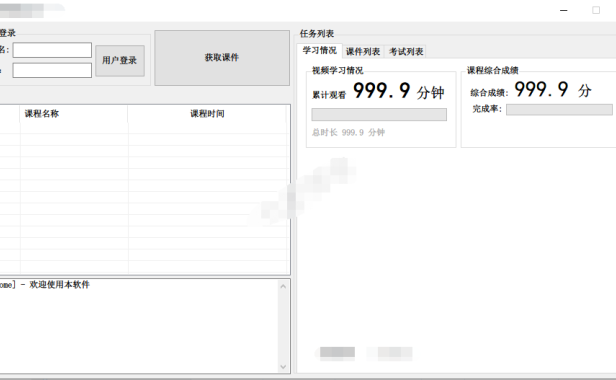Sort by the 课程名称 column header
Screen dimensions: 616x380
click(x=73, y=114)
